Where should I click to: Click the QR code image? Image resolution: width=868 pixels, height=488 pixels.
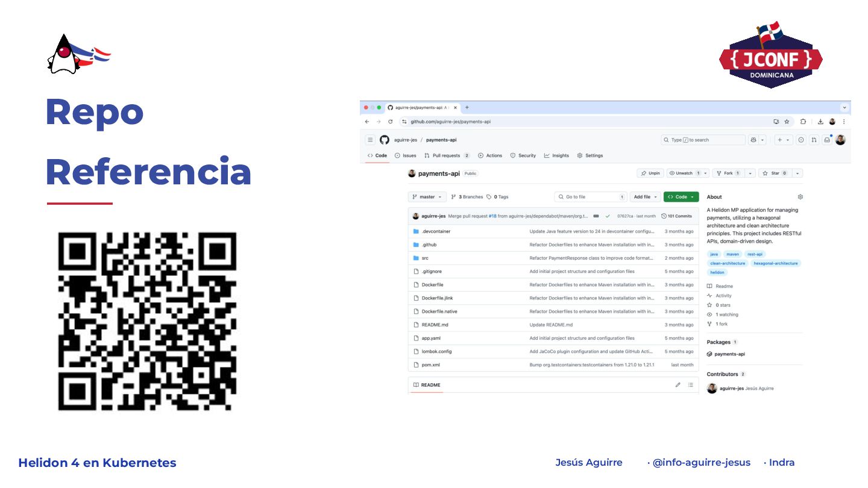148,321
